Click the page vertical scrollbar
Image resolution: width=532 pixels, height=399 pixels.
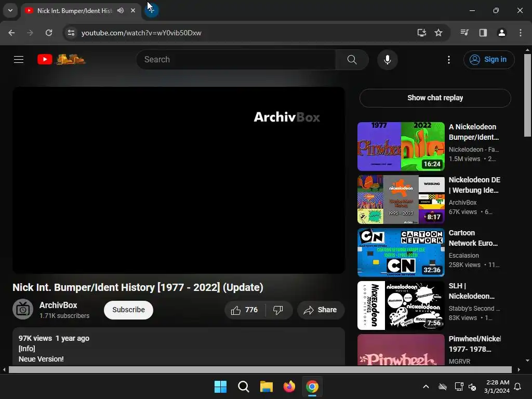527,95
